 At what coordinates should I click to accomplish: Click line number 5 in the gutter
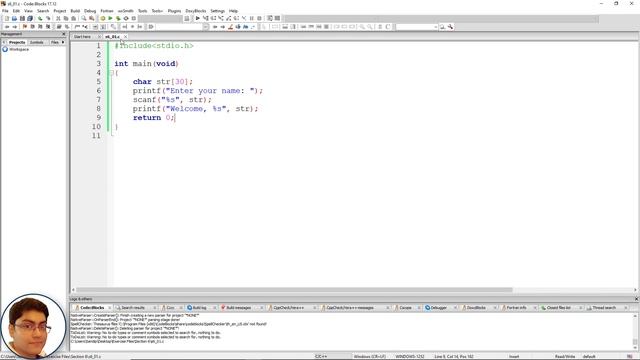[x=98, y=82]
